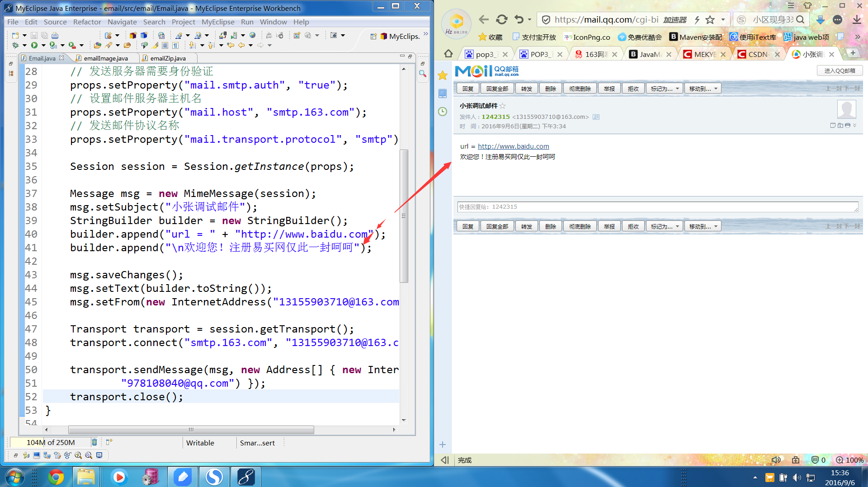The height and width of the screenshot is (487, 868).
Task: Click the green Run button in the toolbar
Action: [34, 45]
